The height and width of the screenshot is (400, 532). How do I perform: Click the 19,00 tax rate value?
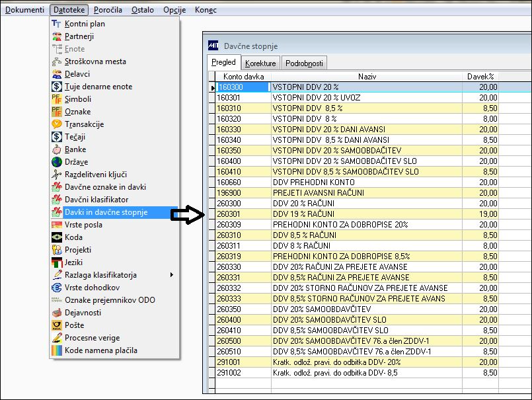[488, 214]
